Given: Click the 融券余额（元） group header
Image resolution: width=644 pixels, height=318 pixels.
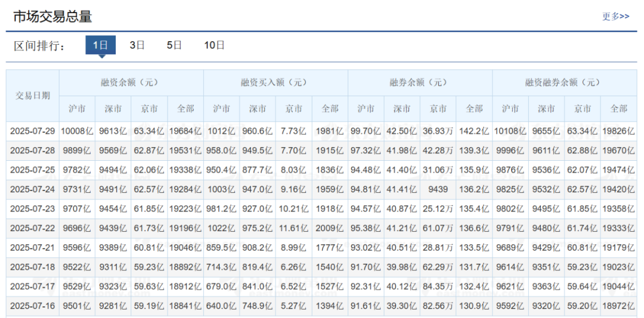Looking at the screenshot, I should [420, 82].
